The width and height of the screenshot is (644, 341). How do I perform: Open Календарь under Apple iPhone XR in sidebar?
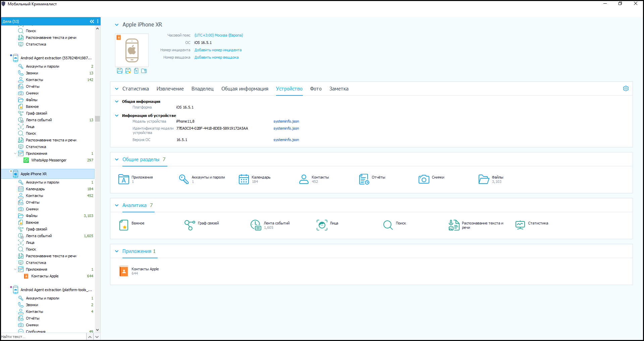tap(48, 189)
